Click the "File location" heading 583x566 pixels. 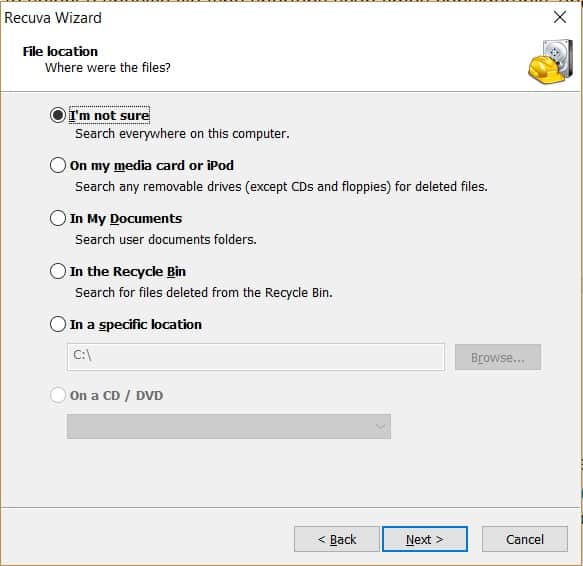tap(60, 51)
